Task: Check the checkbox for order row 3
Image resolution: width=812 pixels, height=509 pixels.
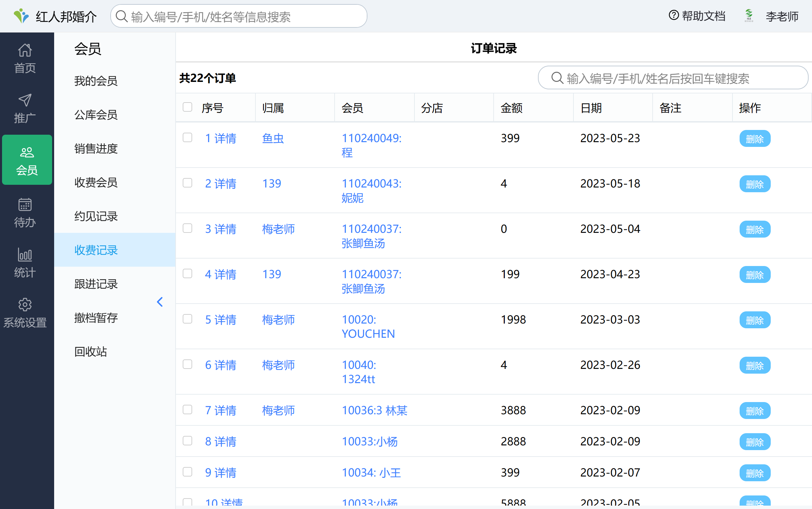Action: coord(187,228)
